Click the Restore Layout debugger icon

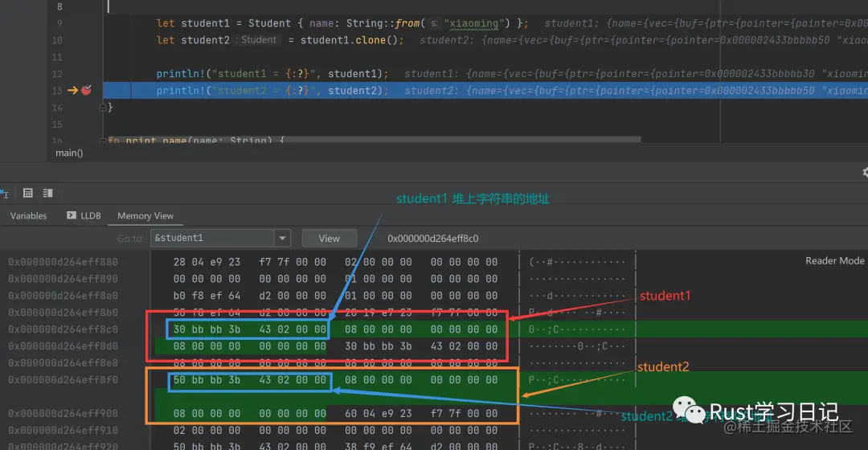[x=47, y=193]
